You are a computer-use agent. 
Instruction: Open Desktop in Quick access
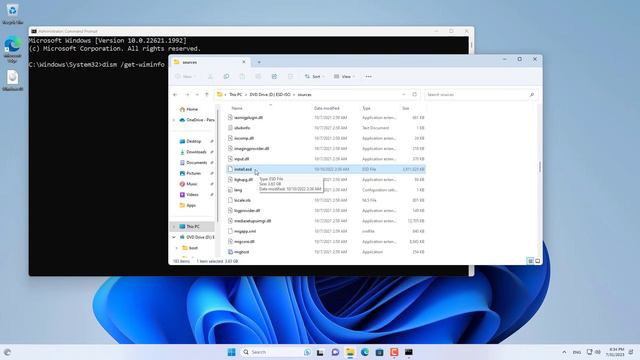coord(194,141)
